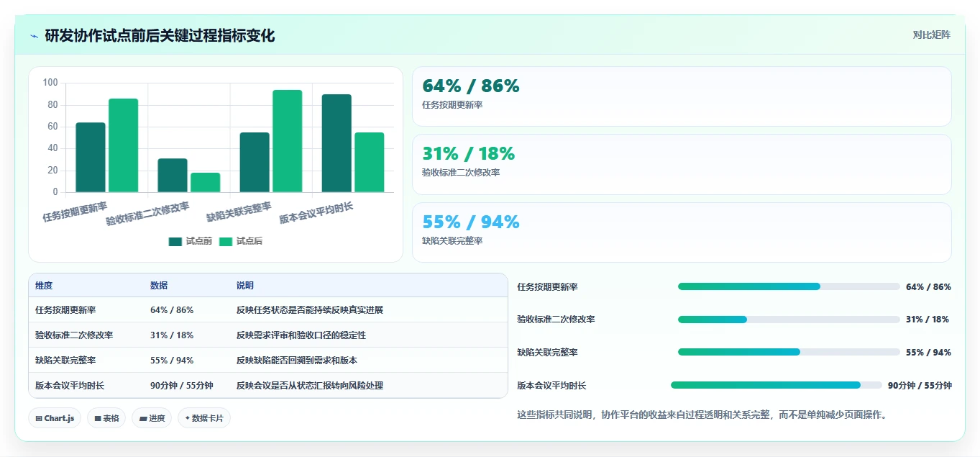Click the 进度 tag chip

[x=152, y=418]
